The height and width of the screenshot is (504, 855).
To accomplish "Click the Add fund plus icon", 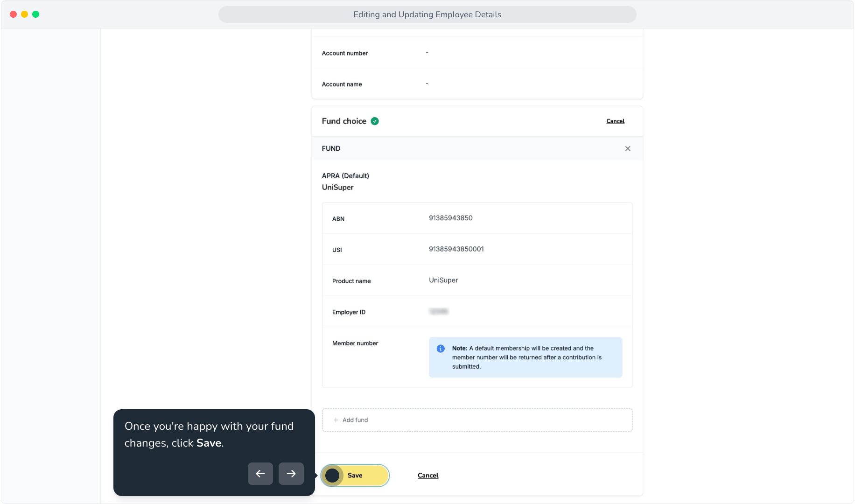I will 336,420.
